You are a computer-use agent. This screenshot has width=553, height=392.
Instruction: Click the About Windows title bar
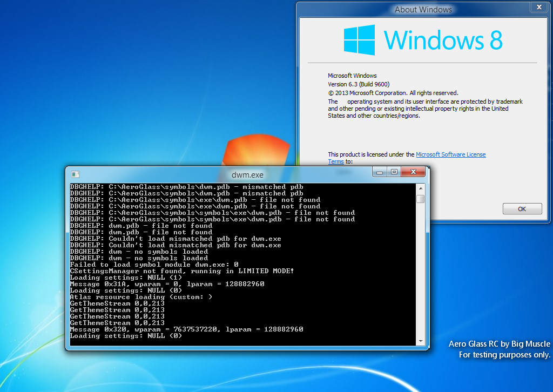[x=423, y=9]
